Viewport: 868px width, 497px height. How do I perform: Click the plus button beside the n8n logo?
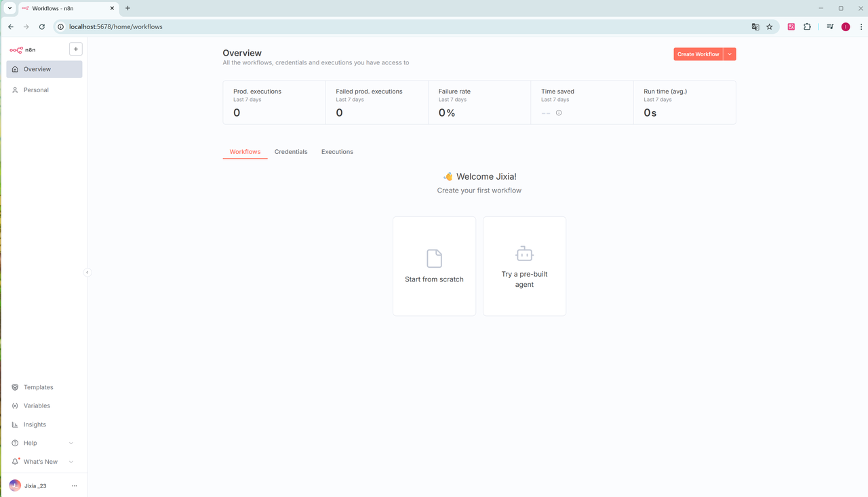coord(76,49)
